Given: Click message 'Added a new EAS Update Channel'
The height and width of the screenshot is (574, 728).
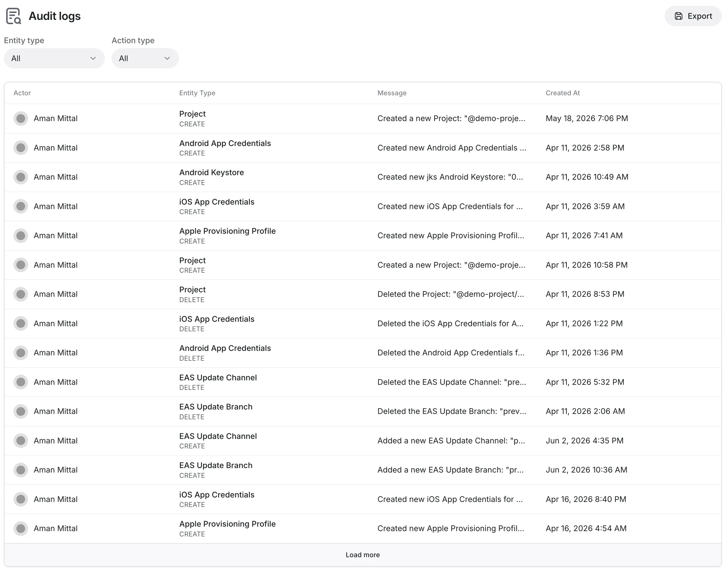Looking at the screenshot, I should point(451,441).
